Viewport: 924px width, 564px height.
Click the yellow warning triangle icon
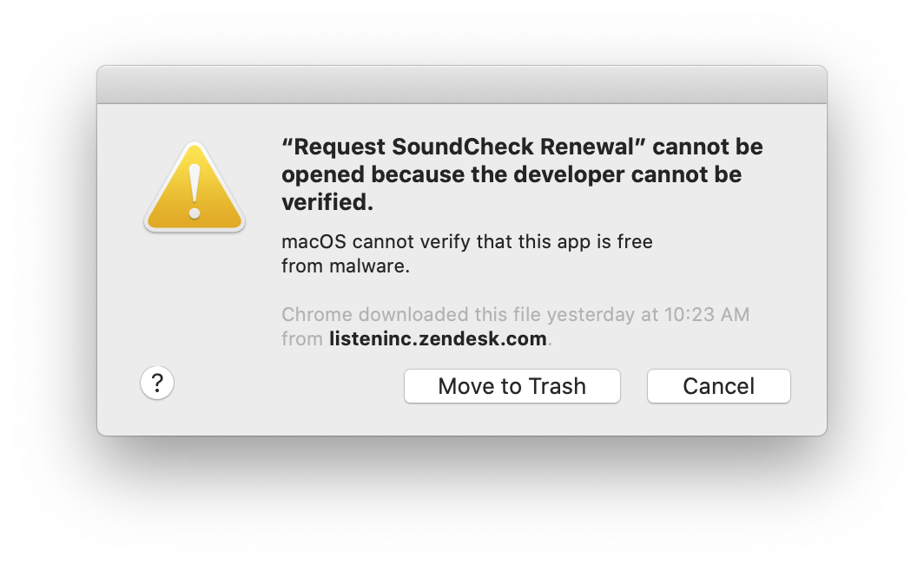(x=195, y=188)
